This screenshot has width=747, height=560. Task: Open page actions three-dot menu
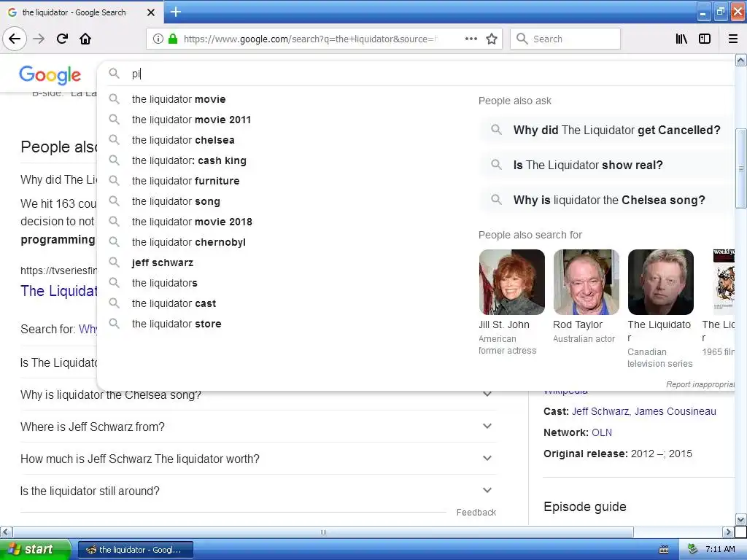tap(471, 39)
